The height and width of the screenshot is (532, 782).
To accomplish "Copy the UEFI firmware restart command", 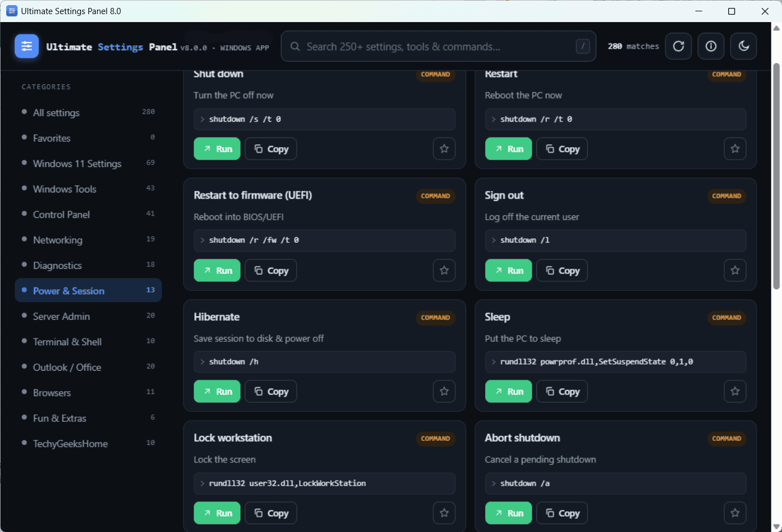I will click(x=271, y=271).
